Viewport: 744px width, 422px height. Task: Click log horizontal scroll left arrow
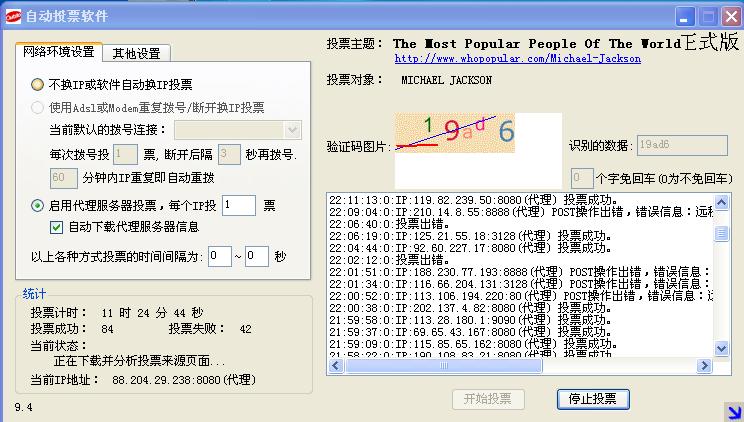point(336,366)
